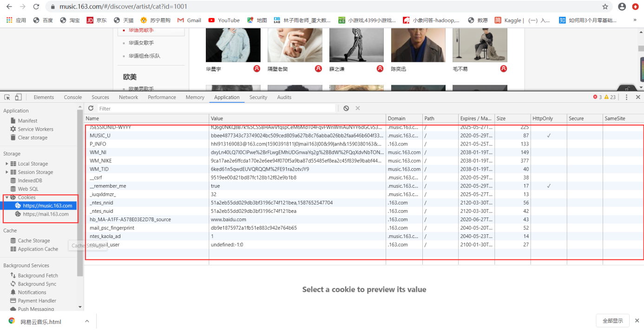Click the yellow warning count indicator
This screenshot has height=330, width=644.
pyautogui.click(x=610, y=97)
